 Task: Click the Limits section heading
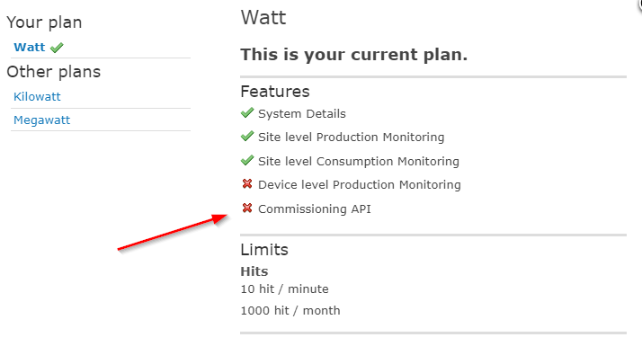(x=263, y=250)
